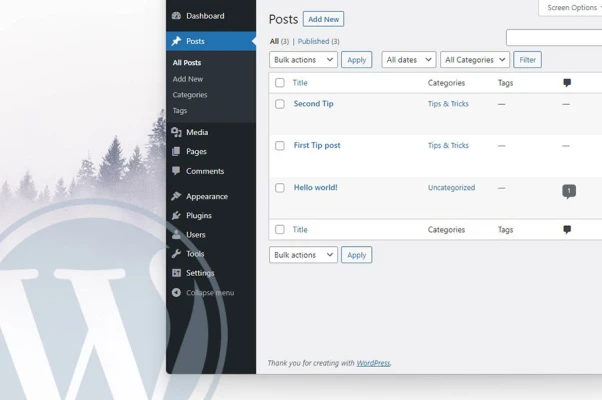Viewport: 602px width, 400px height.
Task: Open the bottom Bulk actions dropdown
Action: [303, 255]
